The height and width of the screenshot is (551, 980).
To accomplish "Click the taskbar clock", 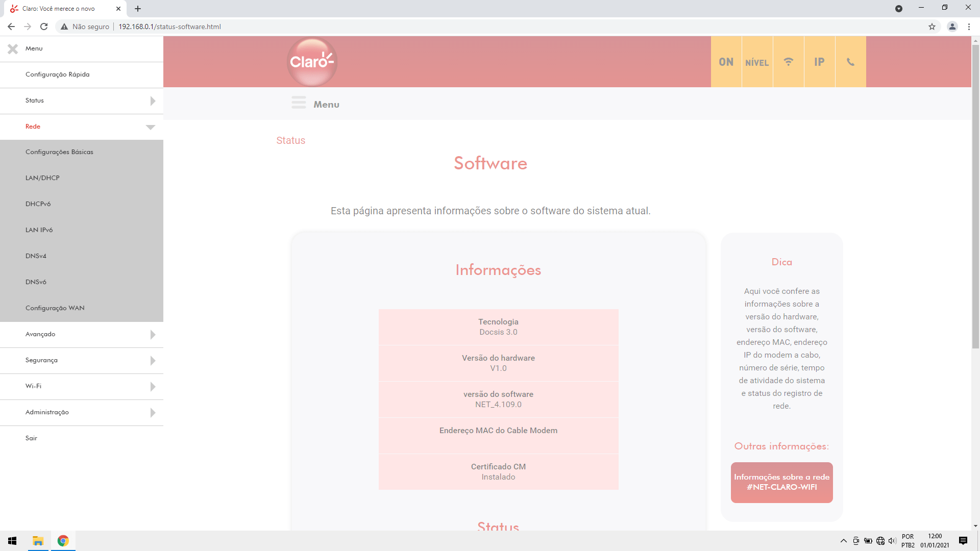I will [x=935, y=541].
